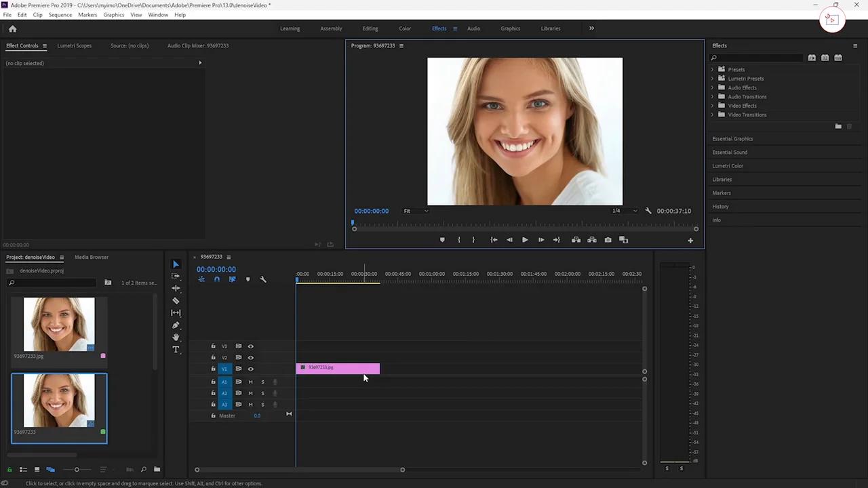Open Essential Graphics panel
The height and width of the screenshot is (488, 868).
pyautogui.click(x=732, y=139)
